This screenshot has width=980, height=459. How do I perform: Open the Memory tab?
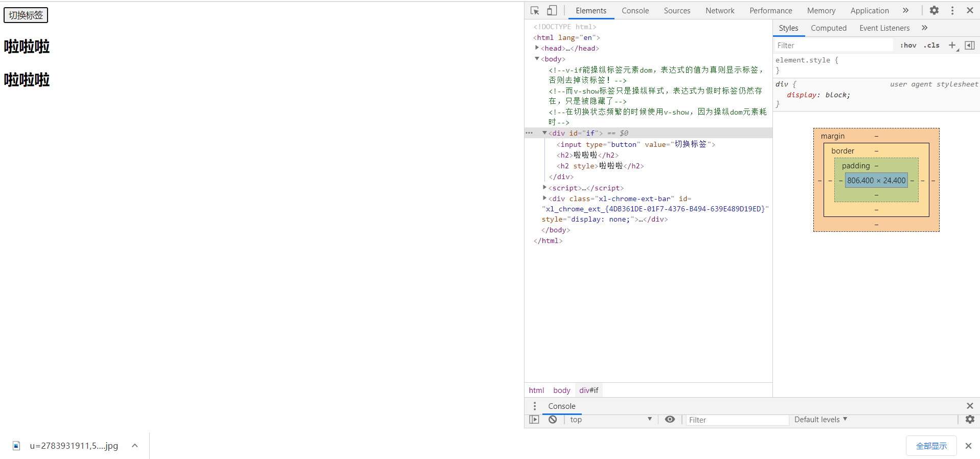click(x=821, y=10)
